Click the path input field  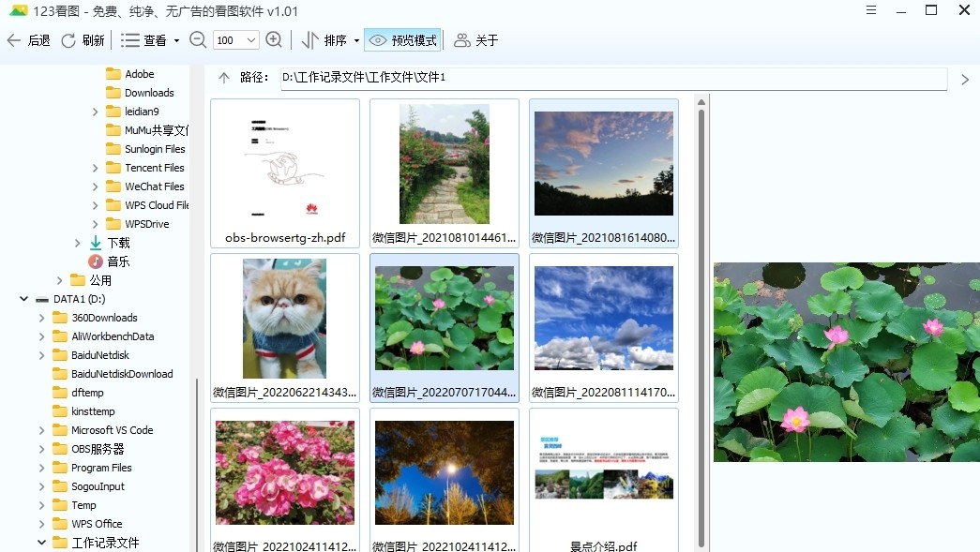pyautogui.click(x=613, y=78)
